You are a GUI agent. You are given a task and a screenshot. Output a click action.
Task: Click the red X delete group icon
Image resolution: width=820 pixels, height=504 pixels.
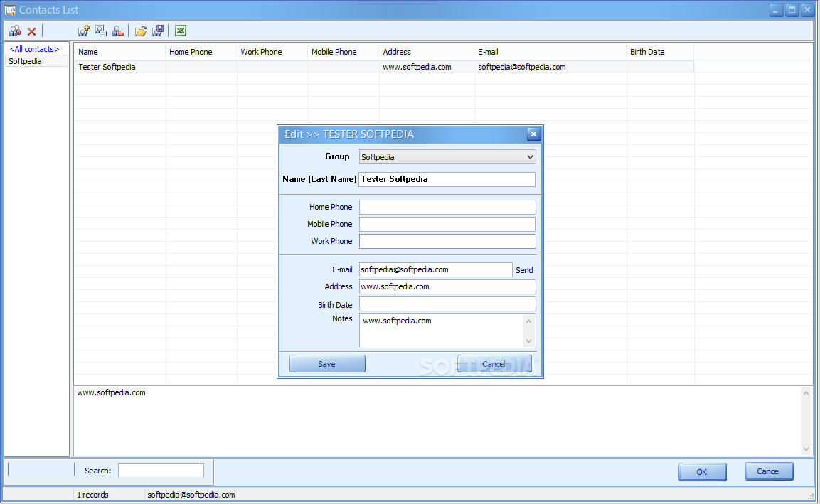pyautogui.click(x=31, y=31)
